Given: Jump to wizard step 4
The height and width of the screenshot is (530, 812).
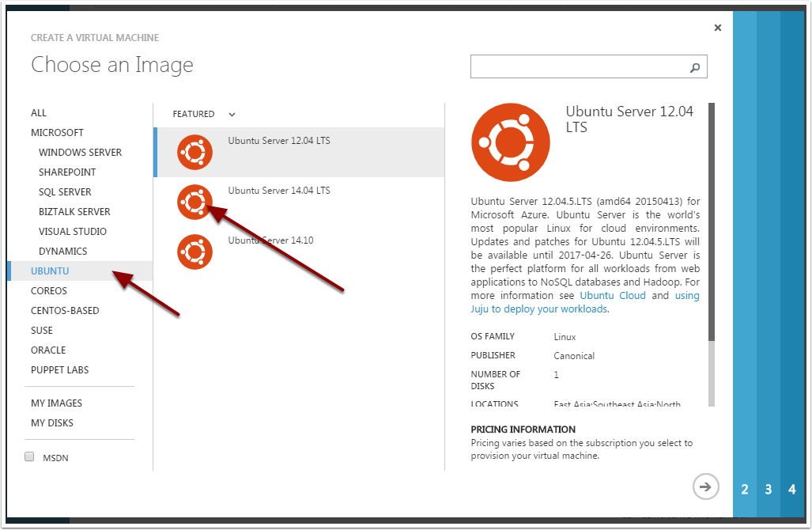Looking at the screenshot, I should coord(792,490).
